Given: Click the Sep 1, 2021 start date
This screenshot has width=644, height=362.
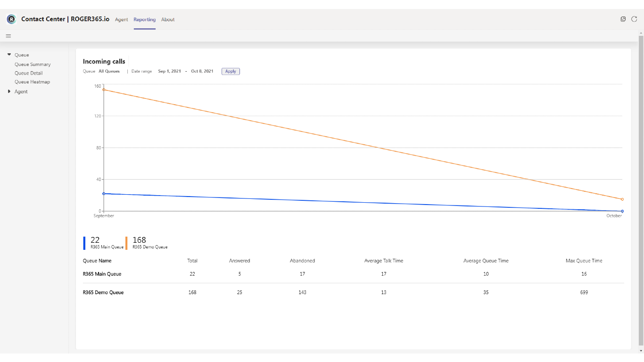Looking at the screenshot, I should coord(169,71).
